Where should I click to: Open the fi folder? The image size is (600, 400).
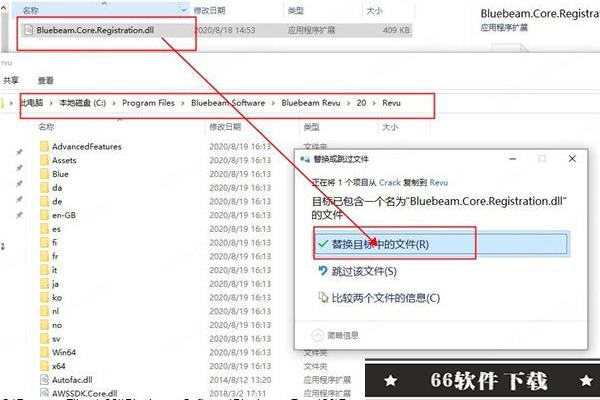coord(54,243)
